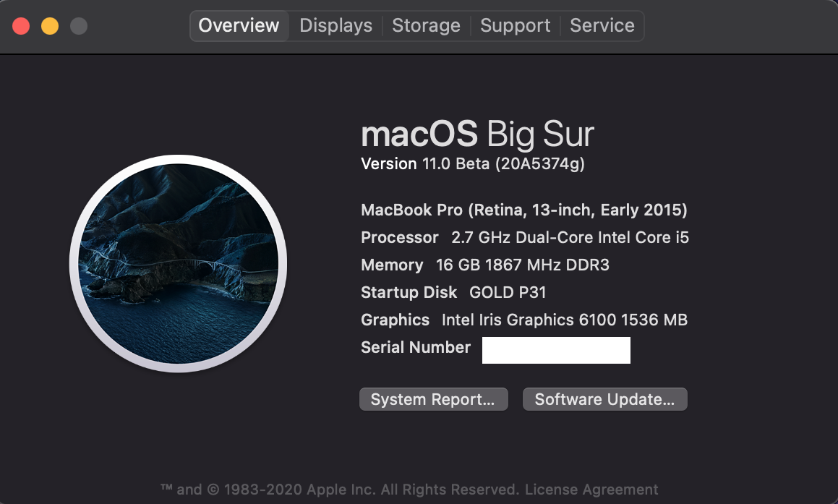The image size is (838, 504).
Task: Go to the Support tab
Action: pos(516,25)
